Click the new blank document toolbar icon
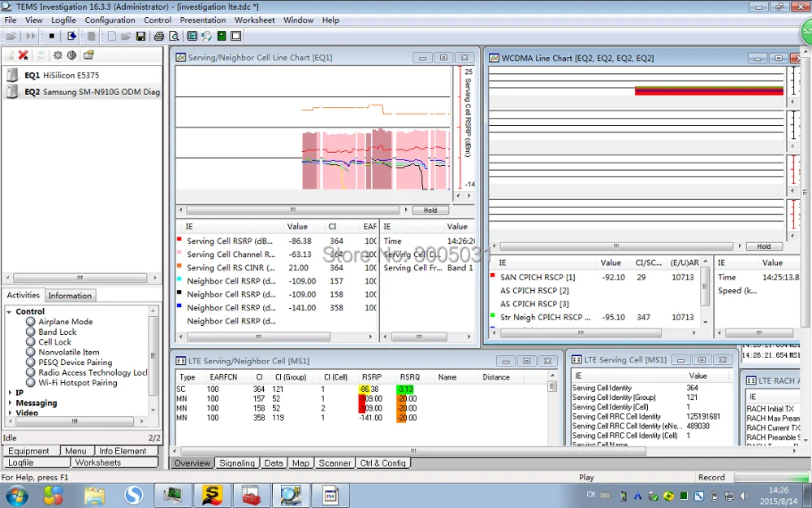The image size is (812, 508). click(x=112, y=36)
